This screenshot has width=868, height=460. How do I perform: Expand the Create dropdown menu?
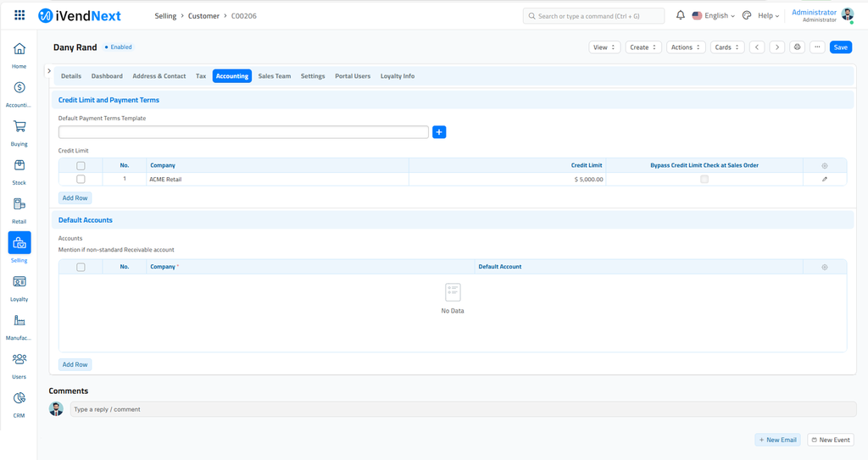tap(643, 47)
